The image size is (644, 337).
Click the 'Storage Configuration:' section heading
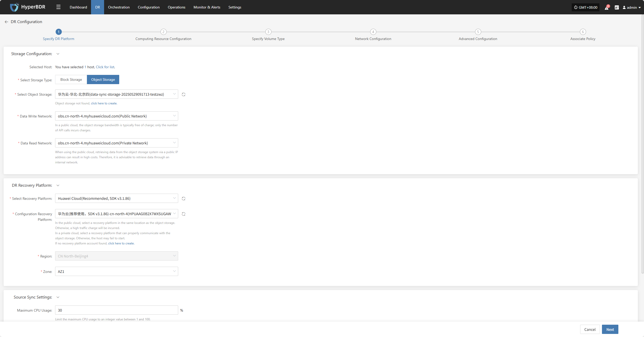pyautogui.click(x=32, y=54)
